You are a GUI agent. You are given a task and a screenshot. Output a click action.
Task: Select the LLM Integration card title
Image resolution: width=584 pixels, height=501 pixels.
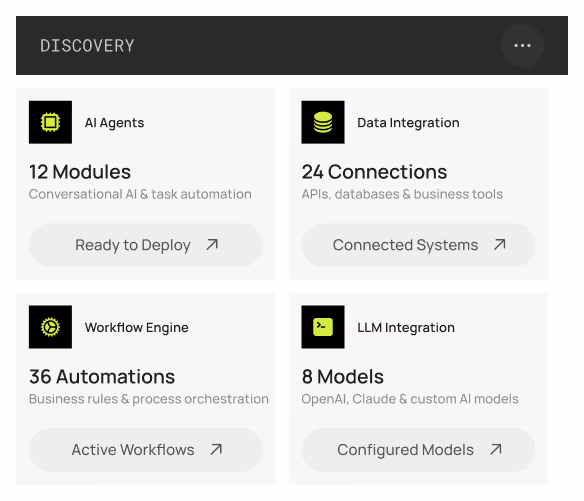(x=406, y=327)
